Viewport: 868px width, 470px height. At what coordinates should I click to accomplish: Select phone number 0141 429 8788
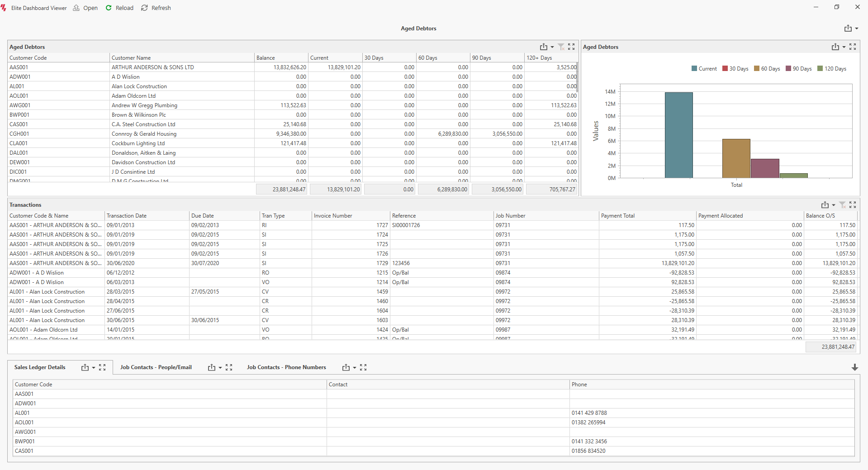589,413
